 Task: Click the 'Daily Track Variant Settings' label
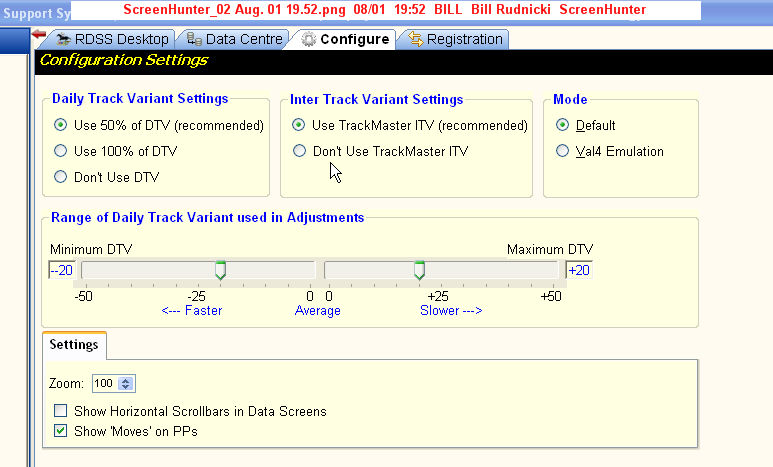click(140, 99)
